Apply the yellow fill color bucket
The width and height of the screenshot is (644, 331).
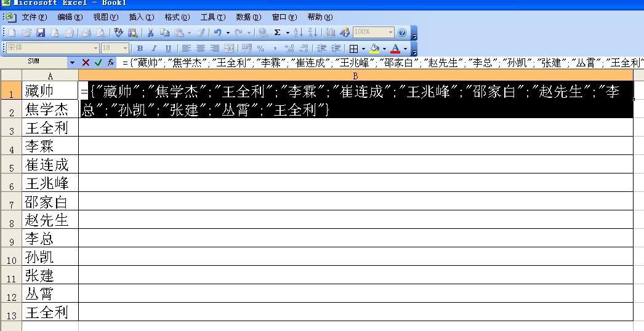[x=374, y=49]
